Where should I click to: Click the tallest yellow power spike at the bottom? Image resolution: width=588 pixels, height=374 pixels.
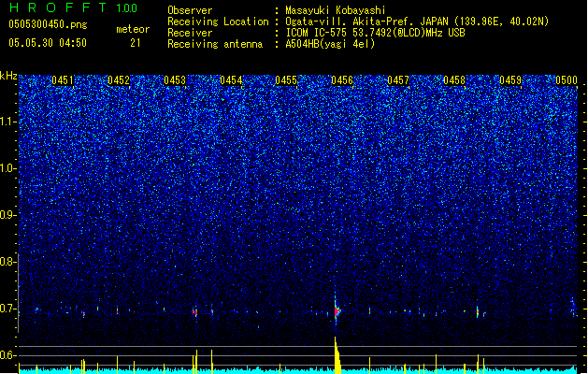tap(337, 355)
